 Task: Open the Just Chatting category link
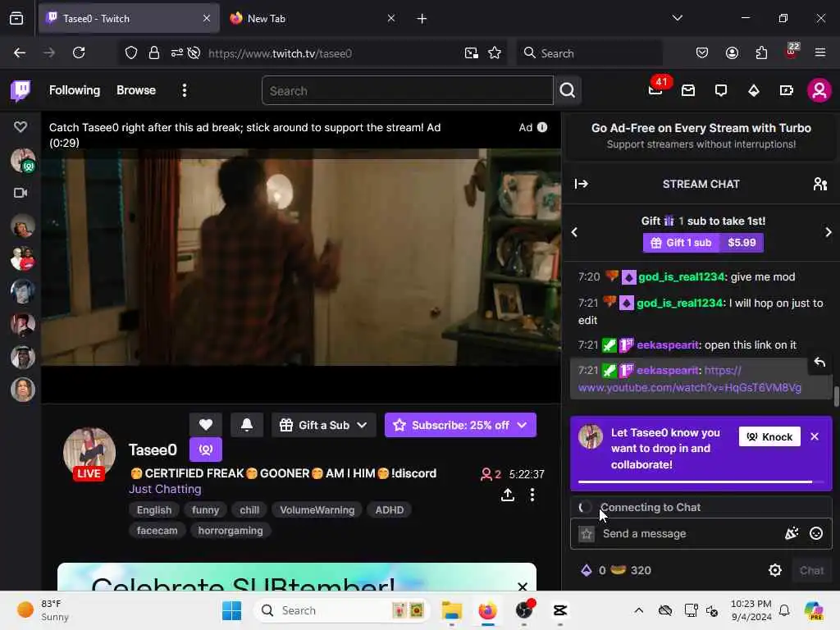165,490
